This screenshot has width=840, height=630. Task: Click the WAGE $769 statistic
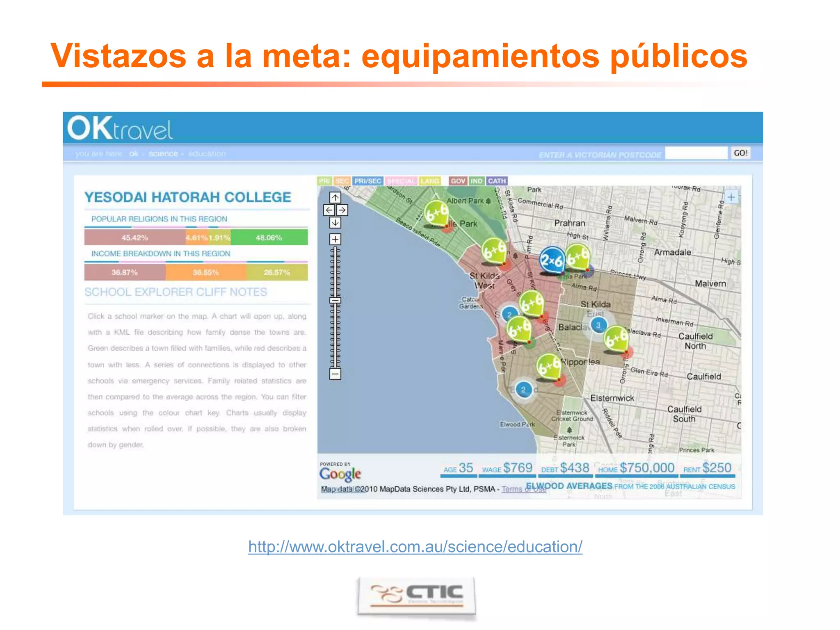click(x=507, y=468)
